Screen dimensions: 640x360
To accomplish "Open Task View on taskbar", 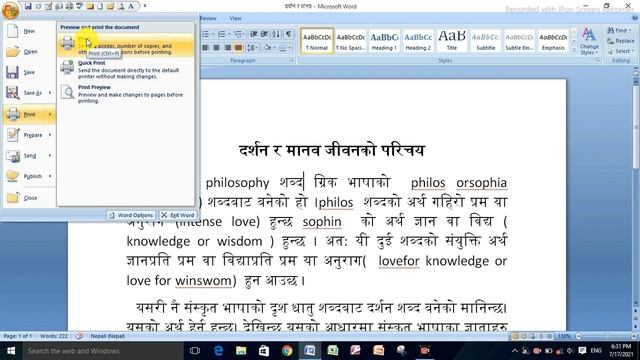I will tap(195, 351).
